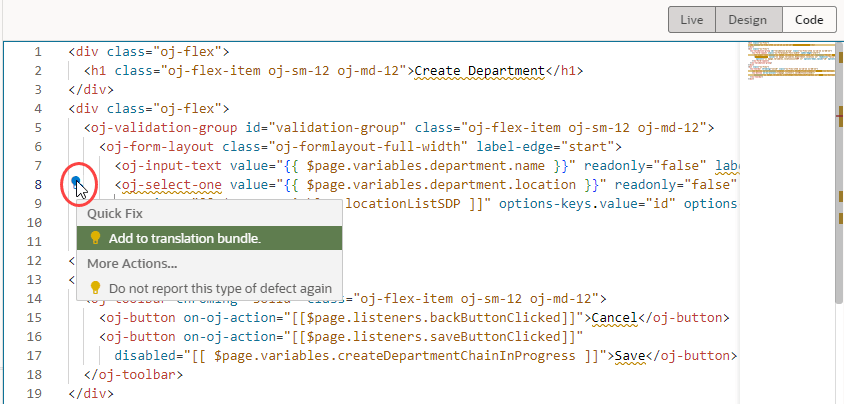Click the blue quick-fix marker on line 8
Image resolution: width=844 pixels, height=404 pixels.
(x=76, y=181)
